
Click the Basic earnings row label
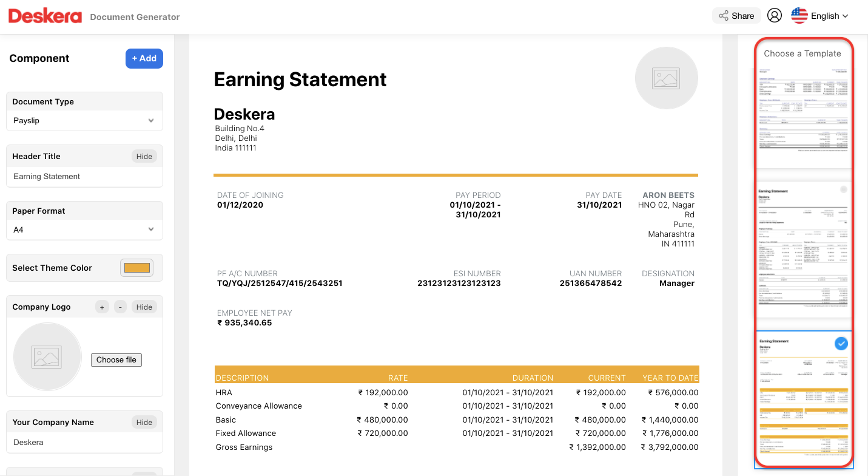click(x=226, y=420)
